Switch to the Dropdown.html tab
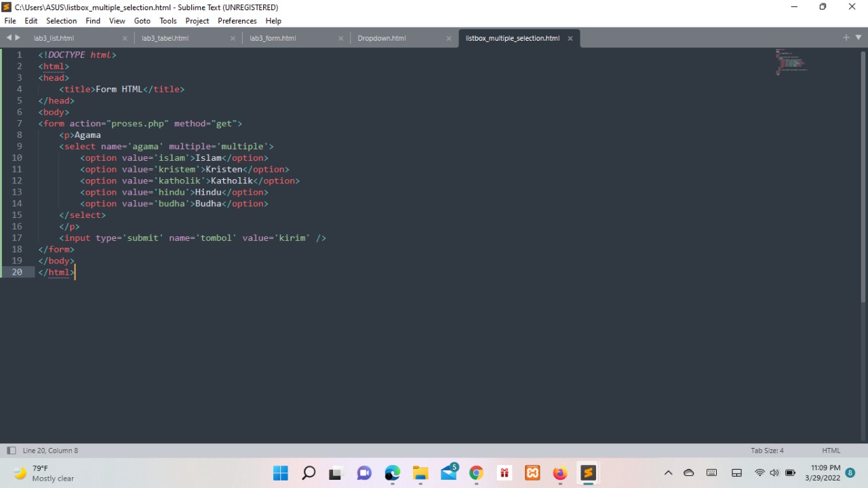868x488 pixels. 382,38
